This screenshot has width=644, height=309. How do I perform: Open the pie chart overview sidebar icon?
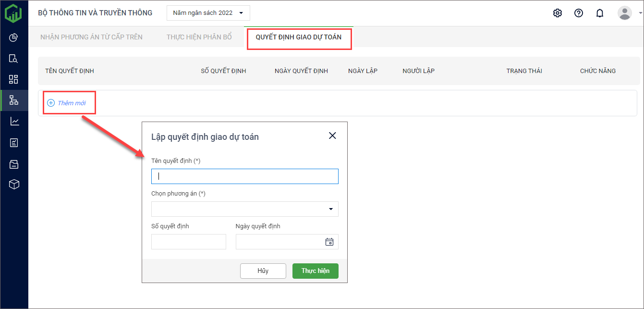[13, 37]
